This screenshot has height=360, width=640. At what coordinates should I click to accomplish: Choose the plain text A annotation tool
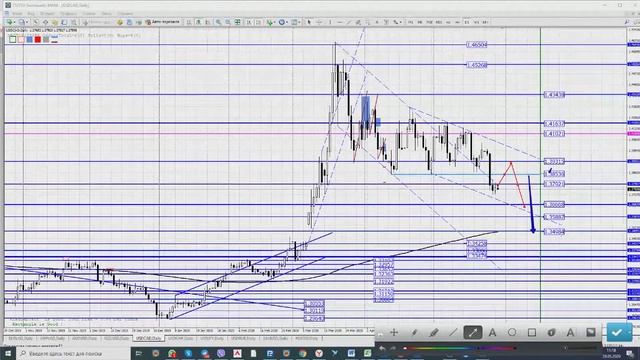click(x=492, y=333)
